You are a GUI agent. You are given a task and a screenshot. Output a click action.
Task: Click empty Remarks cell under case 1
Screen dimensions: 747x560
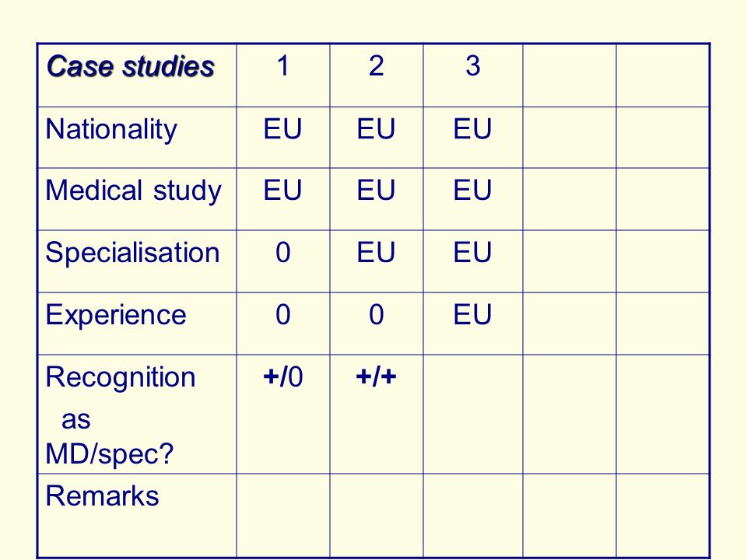[x=283, y=516]
